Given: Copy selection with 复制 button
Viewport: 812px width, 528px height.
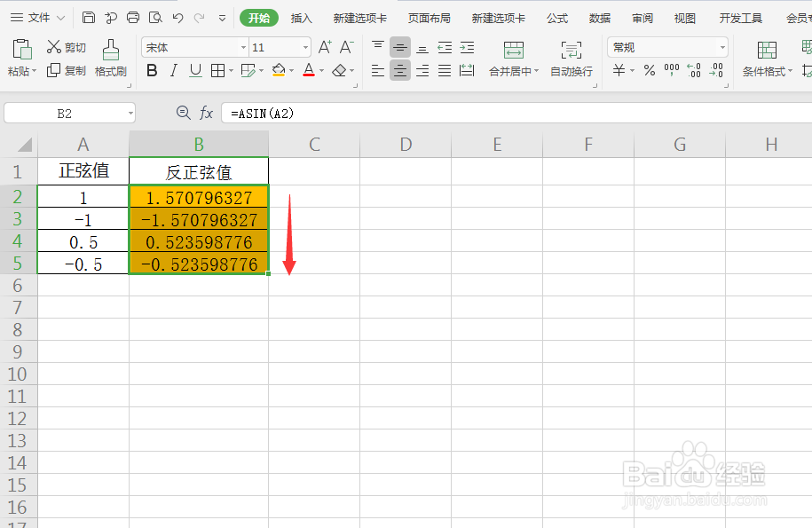Looking at the screenshot, I should tap(66, 70).
